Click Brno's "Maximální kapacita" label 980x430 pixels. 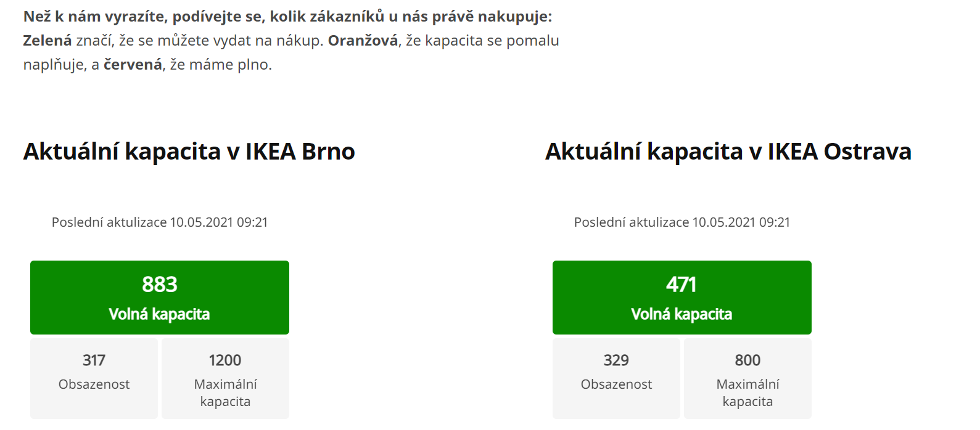(225, 393)
